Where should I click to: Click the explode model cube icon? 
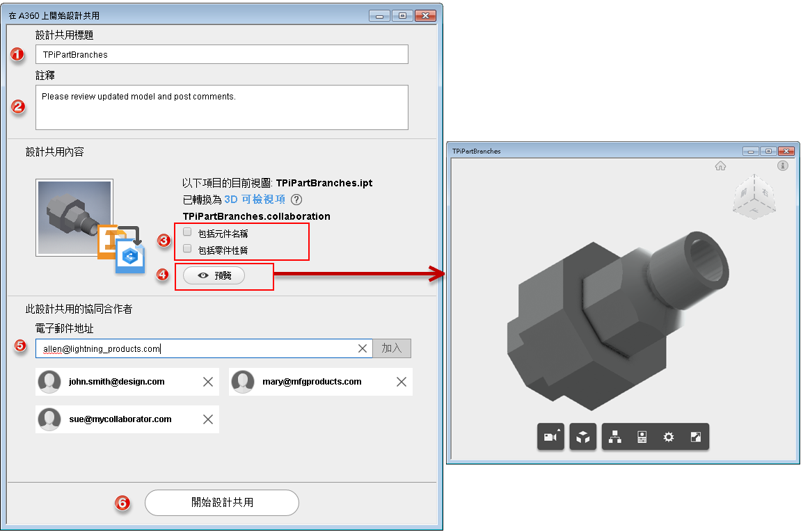click(583, 437)
